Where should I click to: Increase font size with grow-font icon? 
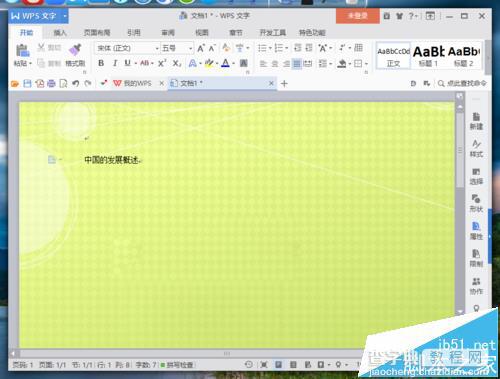tap(201, 48)
